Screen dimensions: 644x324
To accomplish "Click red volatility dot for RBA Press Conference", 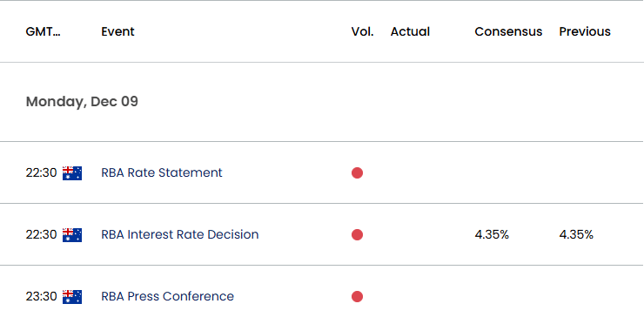I will [x=357, y=296].
